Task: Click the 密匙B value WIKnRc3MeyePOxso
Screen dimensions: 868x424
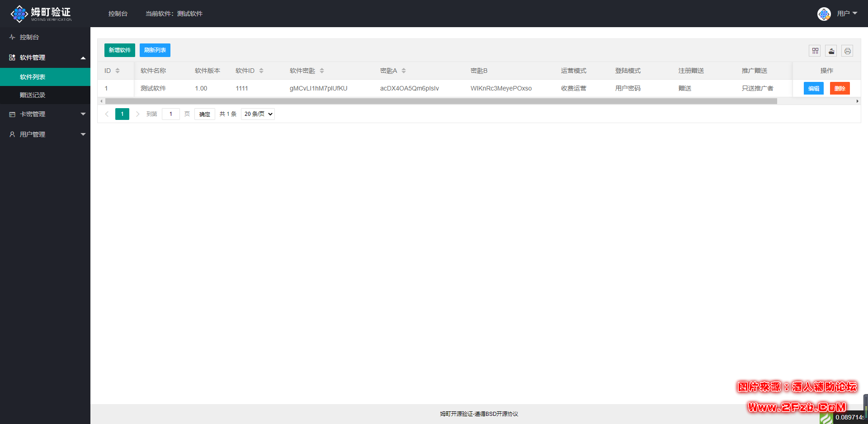Action: pos(501,88)
